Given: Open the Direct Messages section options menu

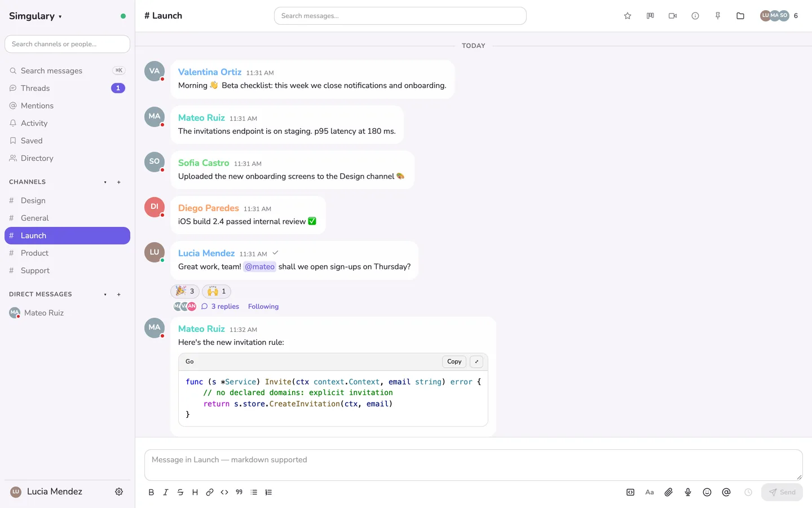Looking at the screenshot, I should 105,295.
